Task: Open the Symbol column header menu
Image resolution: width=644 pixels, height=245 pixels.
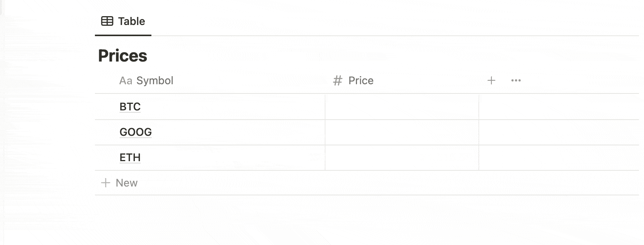Action: pyautogui.click(x=210, y=80)
